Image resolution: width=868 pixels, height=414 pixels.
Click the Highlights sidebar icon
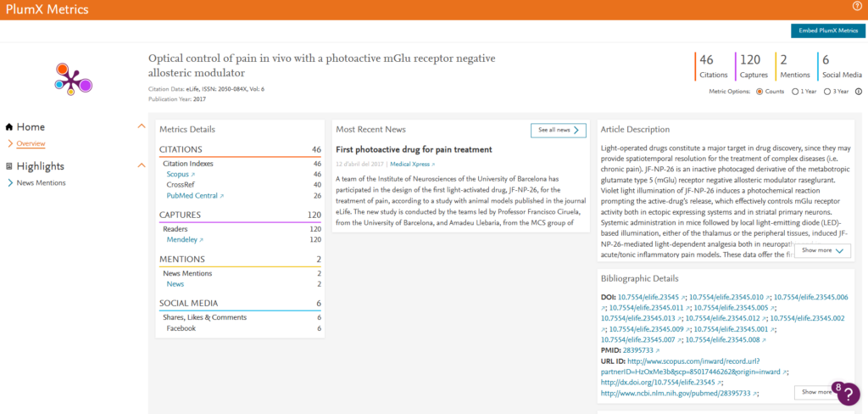pos(9,166)
